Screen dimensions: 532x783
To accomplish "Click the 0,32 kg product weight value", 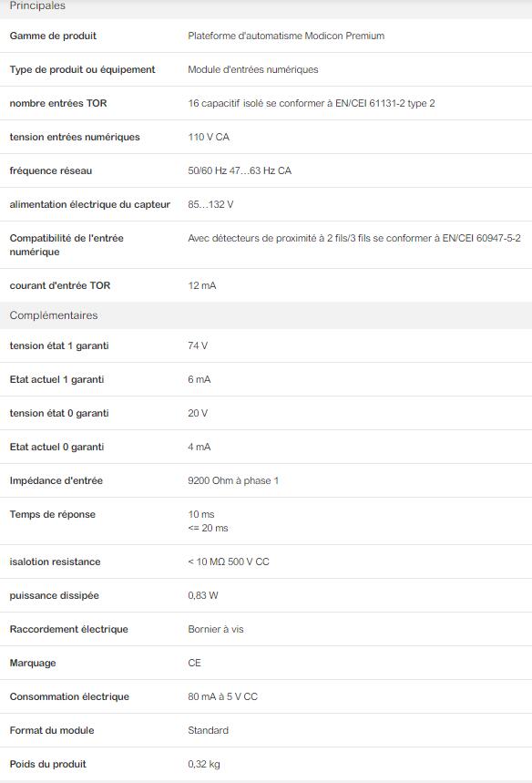I will 204,764.
